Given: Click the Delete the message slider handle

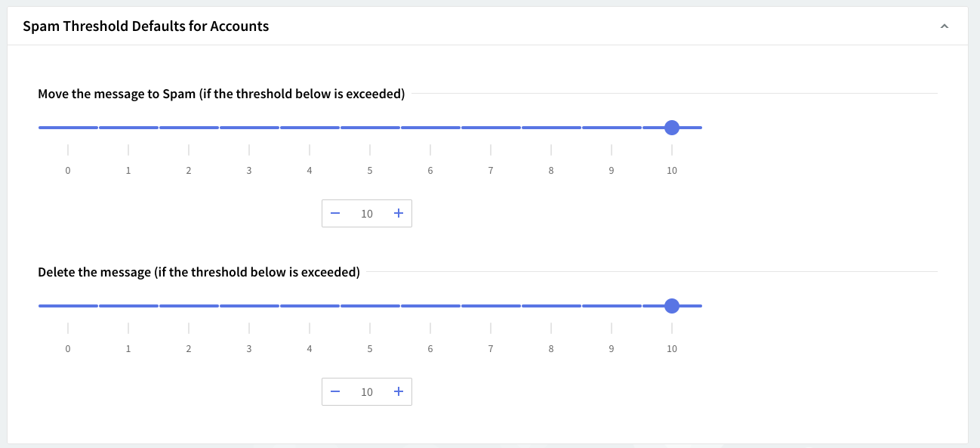Looking at the screenshot, I should (671, 306).
